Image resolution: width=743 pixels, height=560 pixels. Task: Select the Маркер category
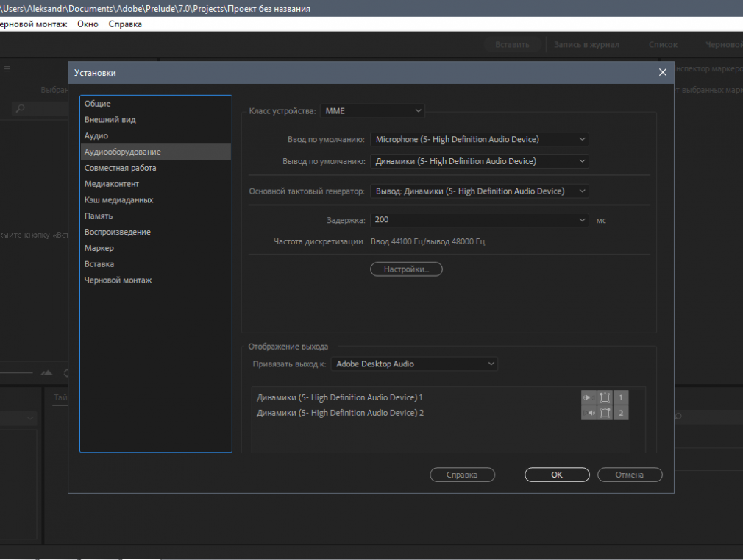(155, 248)
